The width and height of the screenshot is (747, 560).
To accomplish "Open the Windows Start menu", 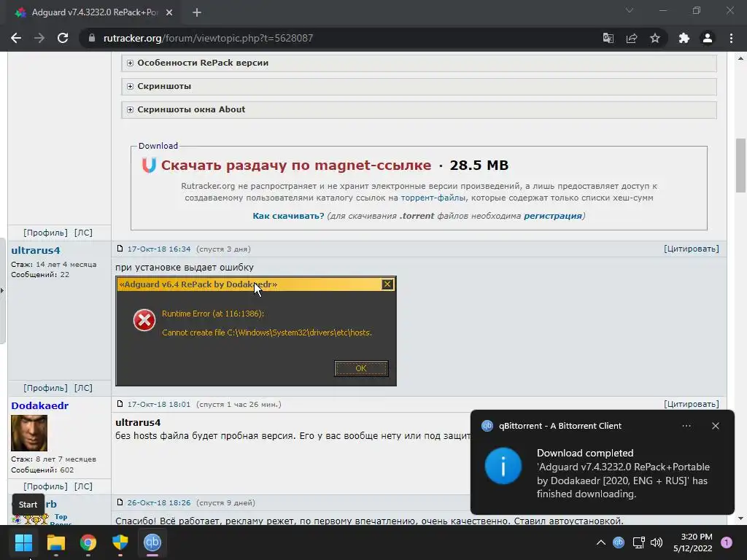I will (x=23, y=542).
